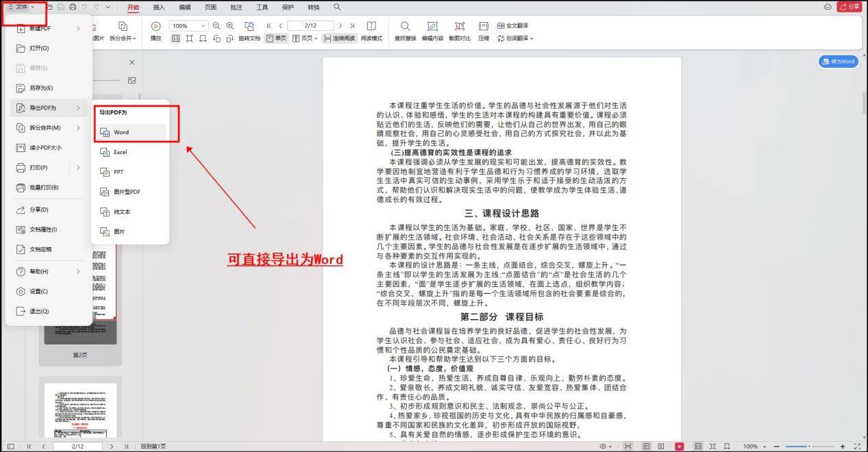Select the Edit Content tool
The height and width of the screenshot is (452, 868).
[432, 31]
